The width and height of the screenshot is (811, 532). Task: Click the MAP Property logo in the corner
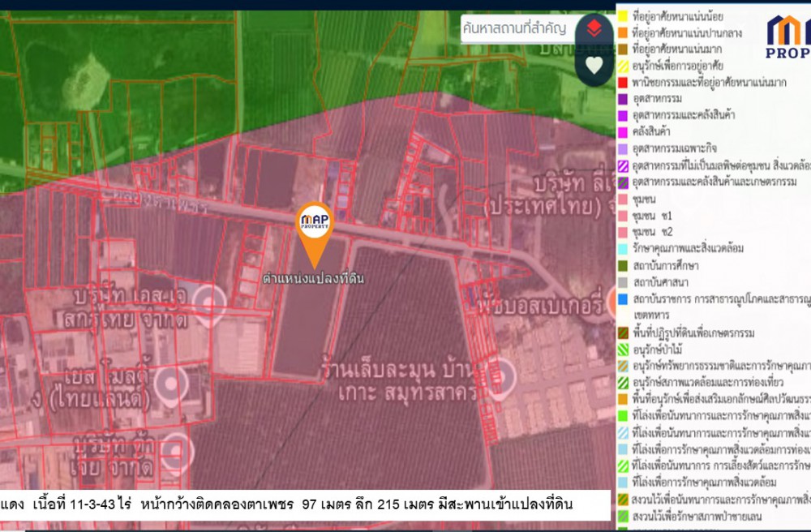click(x=787, y=36)
